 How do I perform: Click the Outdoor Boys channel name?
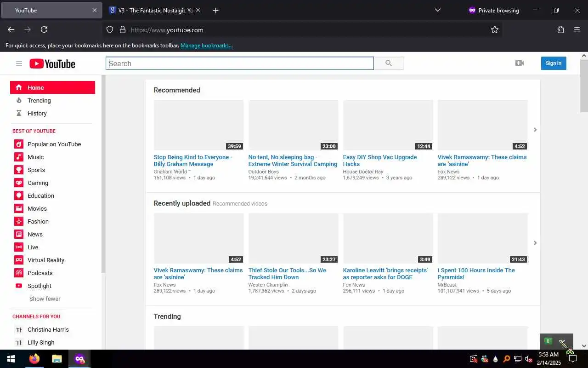point(263,172)
